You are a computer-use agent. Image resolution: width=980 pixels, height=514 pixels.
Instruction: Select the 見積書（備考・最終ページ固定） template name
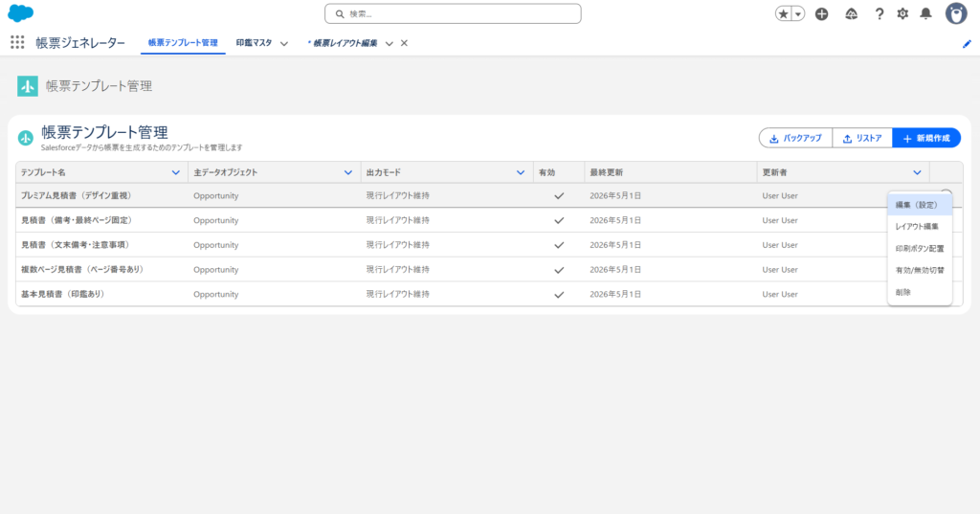(78, 220)
